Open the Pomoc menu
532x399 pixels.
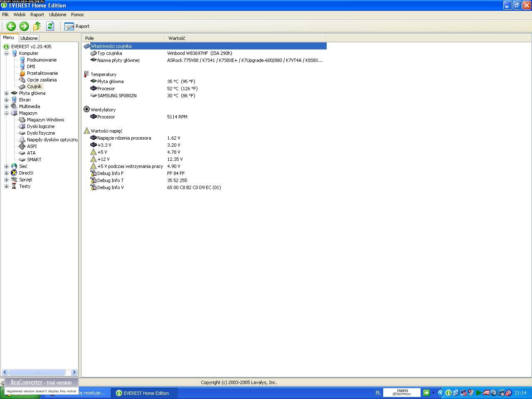77,15
